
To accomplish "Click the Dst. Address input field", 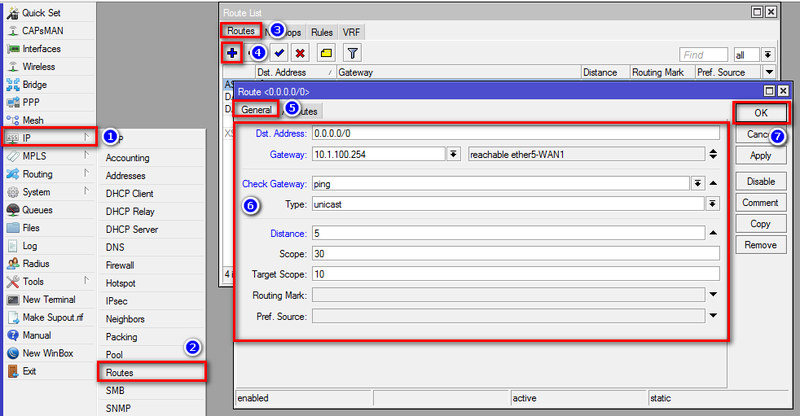I will coord(516,133).
